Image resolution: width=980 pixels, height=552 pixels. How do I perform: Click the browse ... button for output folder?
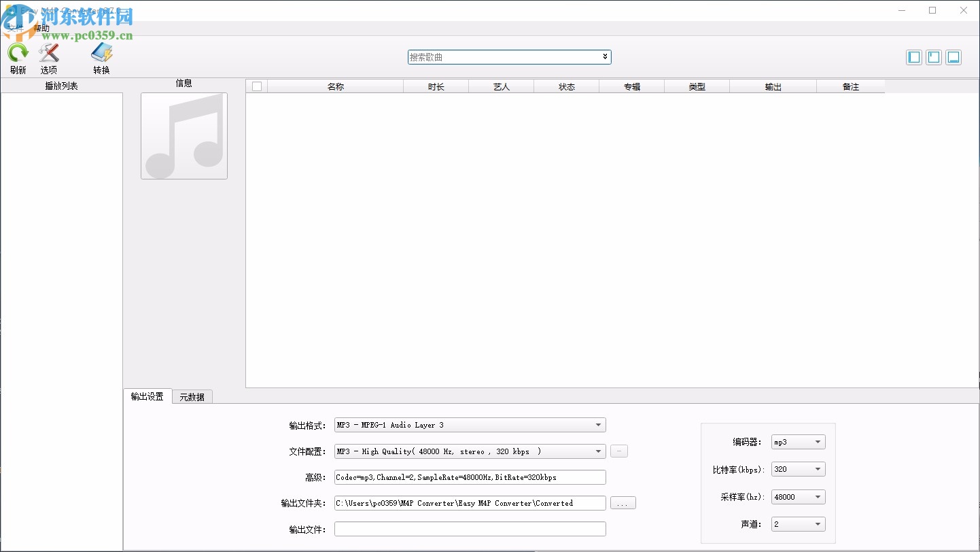click(x=623, y=502)
